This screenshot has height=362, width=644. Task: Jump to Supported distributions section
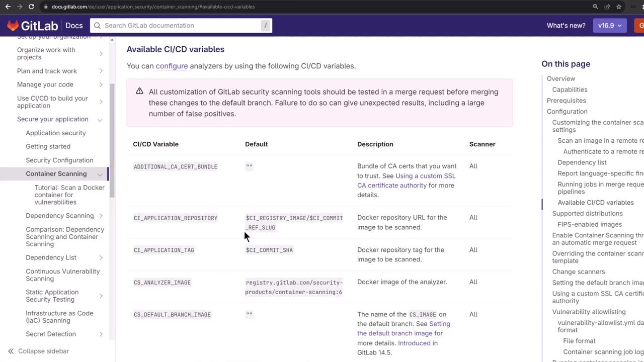point(588,213)
